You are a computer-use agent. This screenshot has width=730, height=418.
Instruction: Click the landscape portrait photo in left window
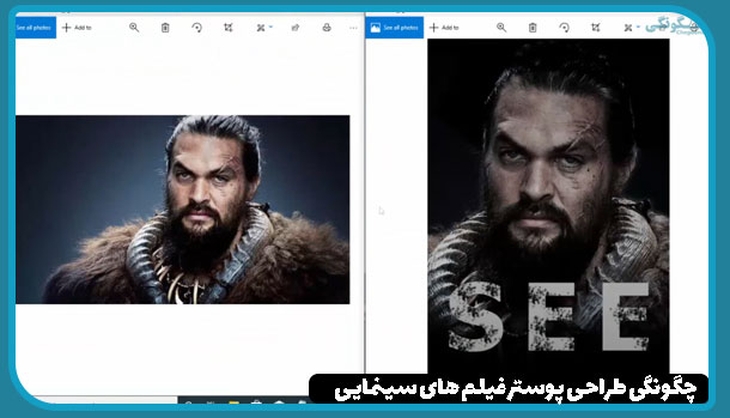coord(182,209)
